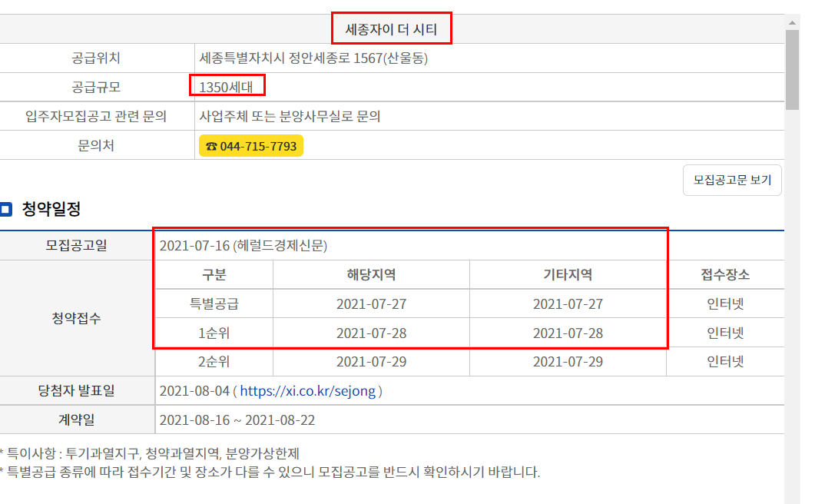815x504 pixels.
Task: Select 특별공급 해당지역 date 2021-07-27
Action: click(371, 303)
